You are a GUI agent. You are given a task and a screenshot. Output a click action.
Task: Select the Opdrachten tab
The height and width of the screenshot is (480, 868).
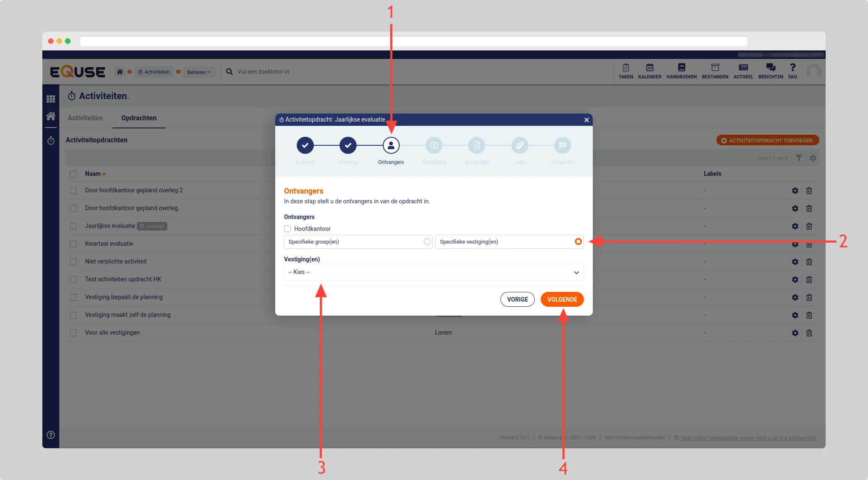point(139,118)
